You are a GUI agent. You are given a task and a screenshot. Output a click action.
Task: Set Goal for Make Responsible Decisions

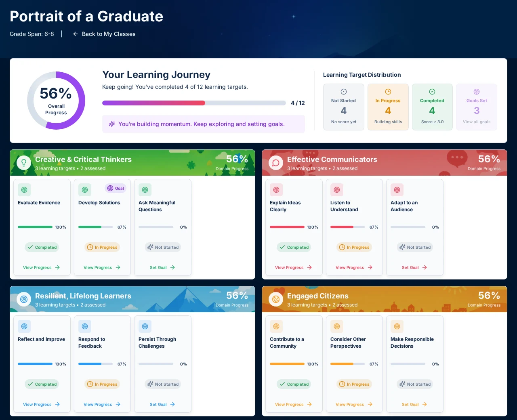click(x=414, y=404)
